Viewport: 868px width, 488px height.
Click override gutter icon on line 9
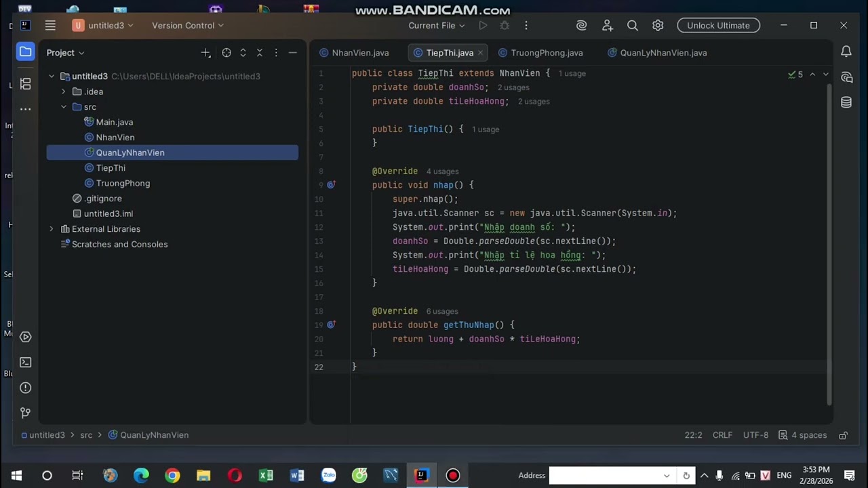(332, 184)
